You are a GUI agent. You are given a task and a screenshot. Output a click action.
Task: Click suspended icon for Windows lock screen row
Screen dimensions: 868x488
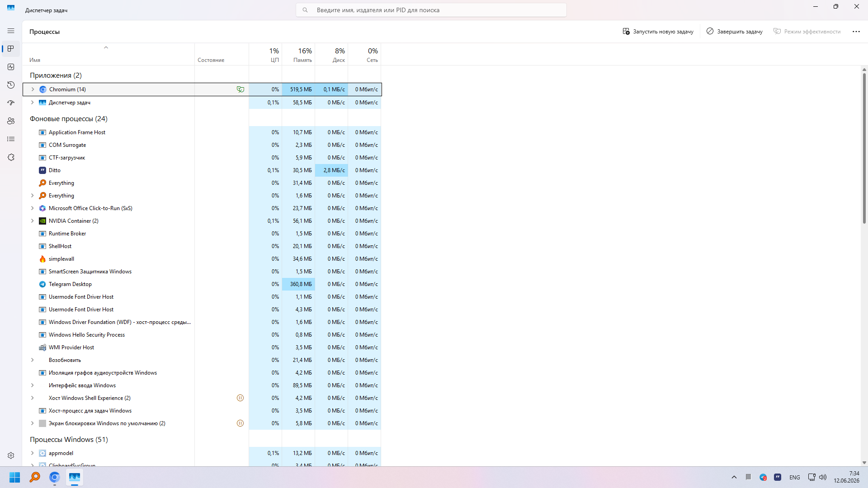click(240, 423)
